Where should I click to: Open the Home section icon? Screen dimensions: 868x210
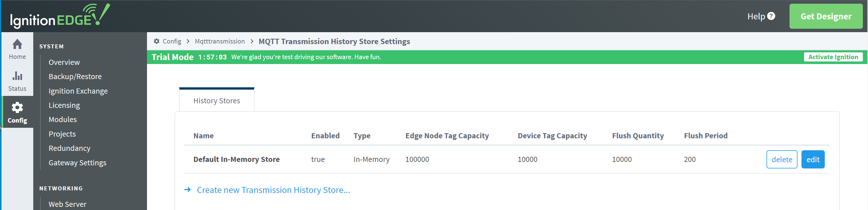(17, 44)
